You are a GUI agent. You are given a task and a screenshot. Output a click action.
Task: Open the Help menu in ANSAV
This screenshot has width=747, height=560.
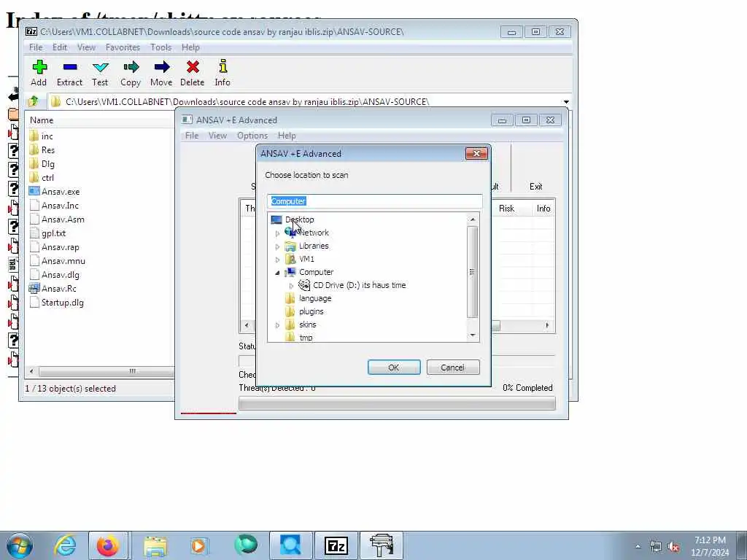(287, 136)
